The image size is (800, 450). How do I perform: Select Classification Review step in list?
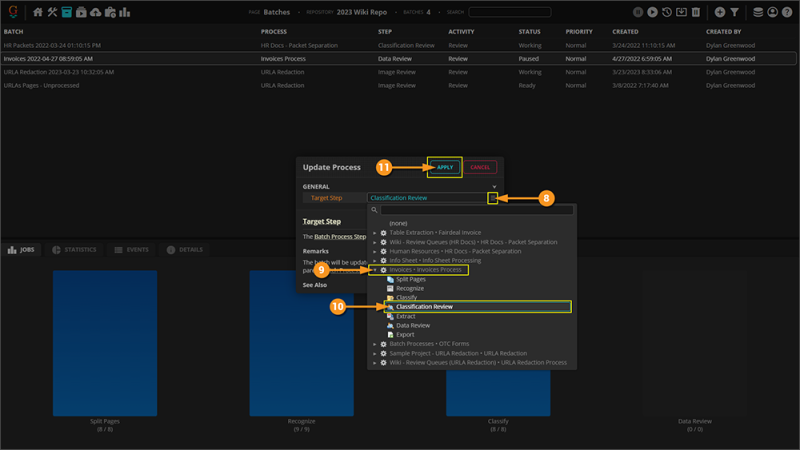click(424, 307)
